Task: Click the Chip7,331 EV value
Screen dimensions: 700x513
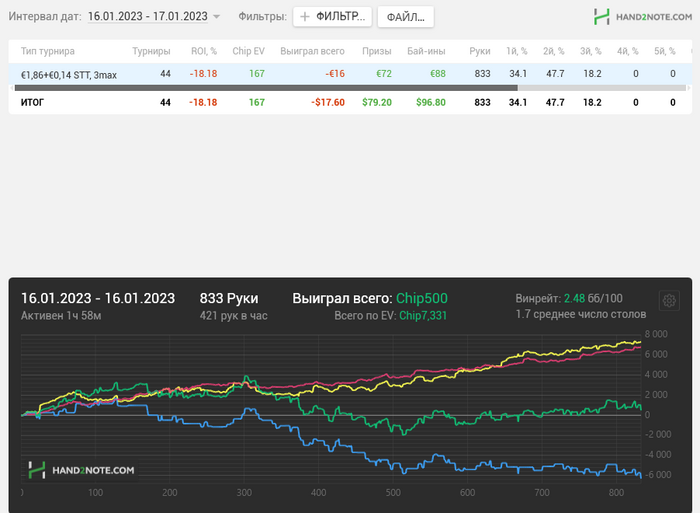Action: [423, 316]
